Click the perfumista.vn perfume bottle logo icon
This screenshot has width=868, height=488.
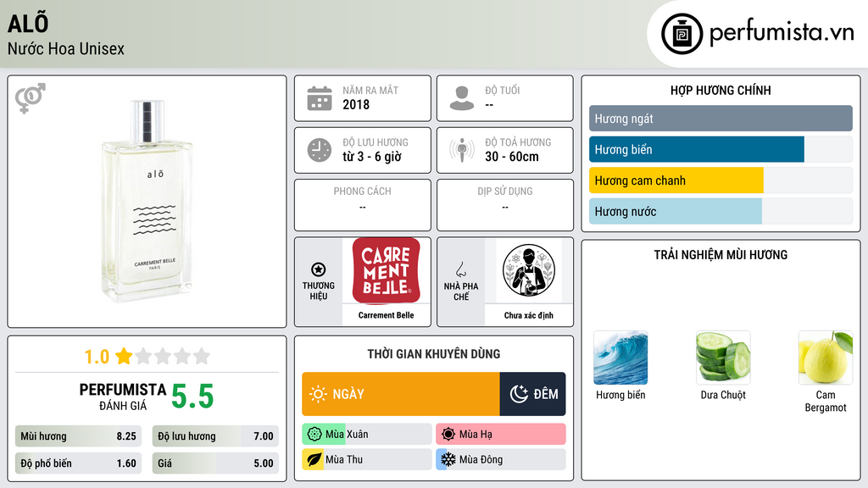pos(682,34)
